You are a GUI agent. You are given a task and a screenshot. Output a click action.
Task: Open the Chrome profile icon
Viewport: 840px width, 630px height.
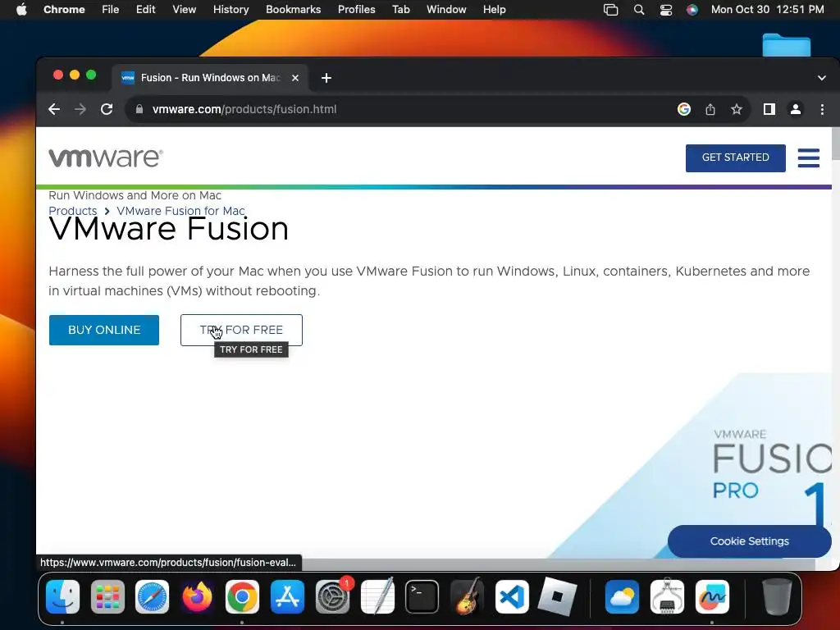pyautogui.click(x=796, y=109)
